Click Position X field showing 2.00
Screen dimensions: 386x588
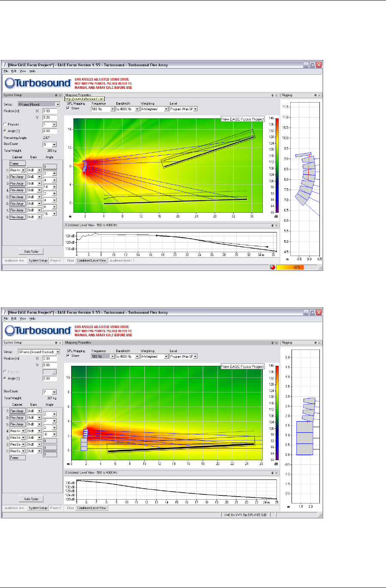(x=50, y=358)
